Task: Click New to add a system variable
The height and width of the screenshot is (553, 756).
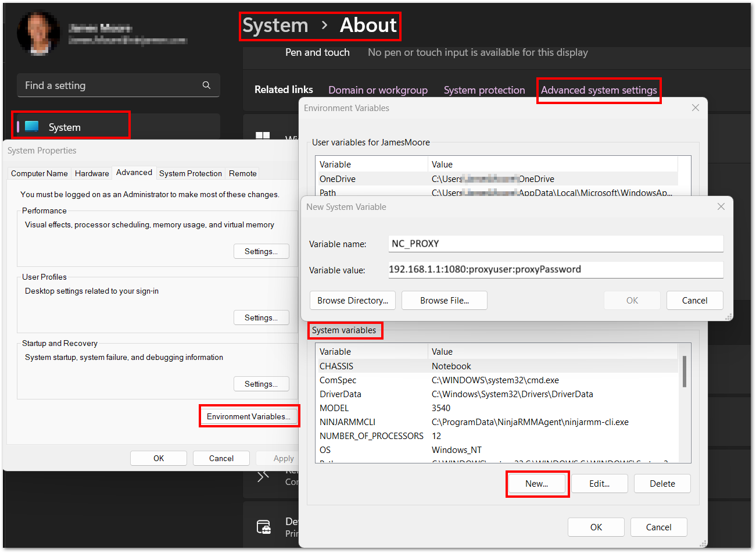Action: pos(537,483)
